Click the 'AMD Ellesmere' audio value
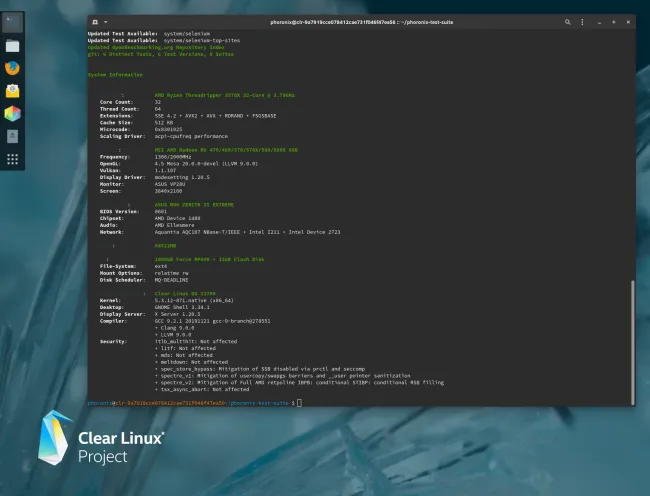This screenshot has width=650, height=496. pos(174,225)
